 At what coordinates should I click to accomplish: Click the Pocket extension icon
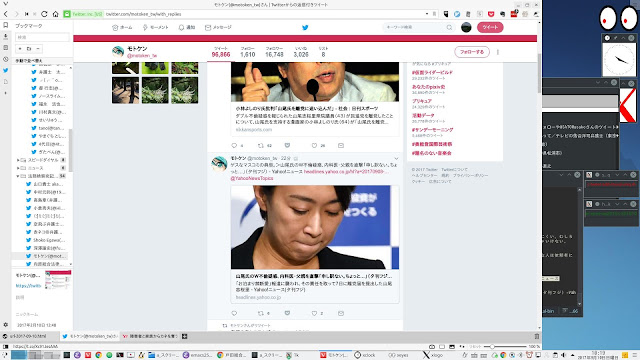pos(491,14)
